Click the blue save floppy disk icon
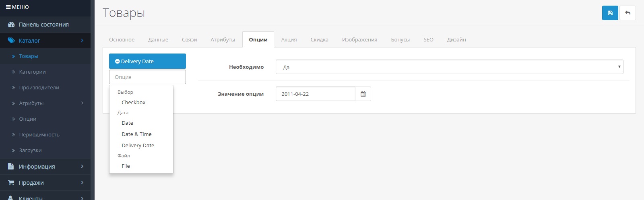 (x=610, y=13)
